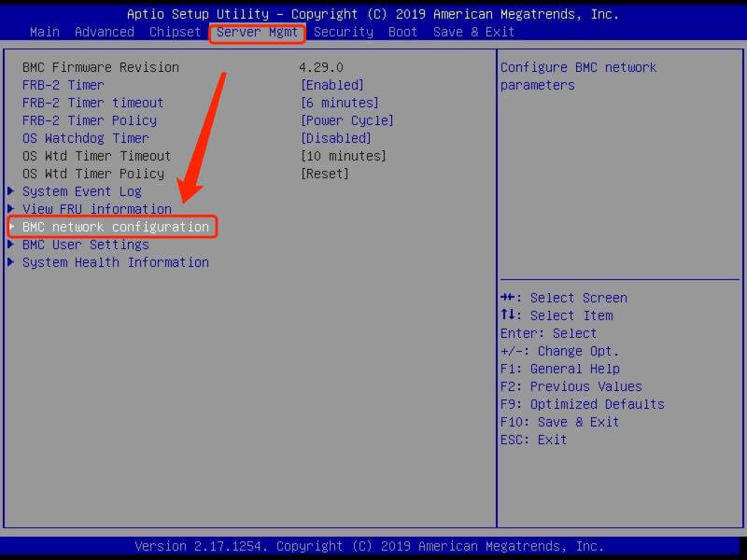Change FRB-2 Timer timeout 6 minutes value
The image size is (747, 560).
coord(339,103)
